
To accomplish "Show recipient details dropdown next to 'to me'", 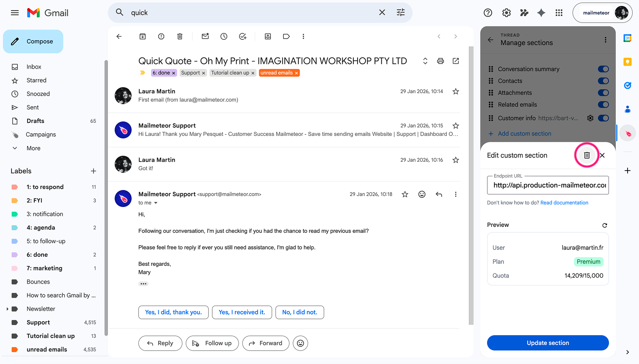I will [x=156, y=203].
